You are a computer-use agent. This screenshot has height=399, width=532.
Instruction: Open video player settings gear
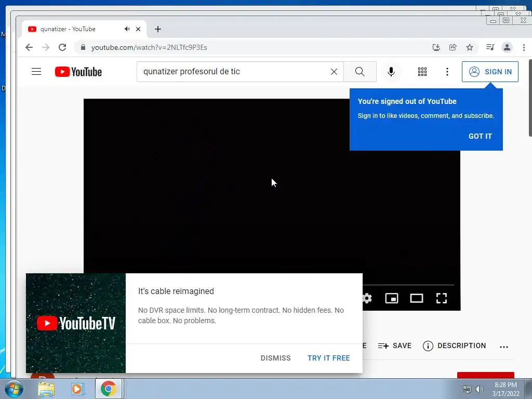click(x=367, y=298)
